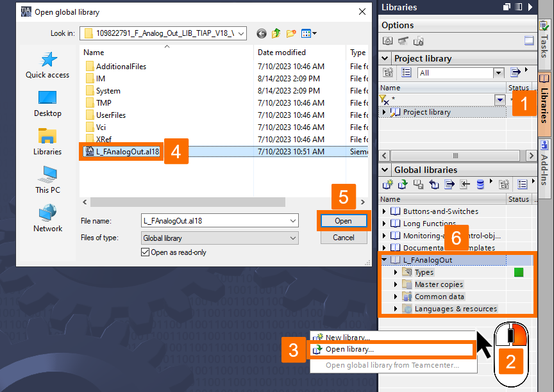Image resolution: width=554 pixels, height=392 pixels.
Task: Create a new folder in the open dialog
Action: [290, 33]
